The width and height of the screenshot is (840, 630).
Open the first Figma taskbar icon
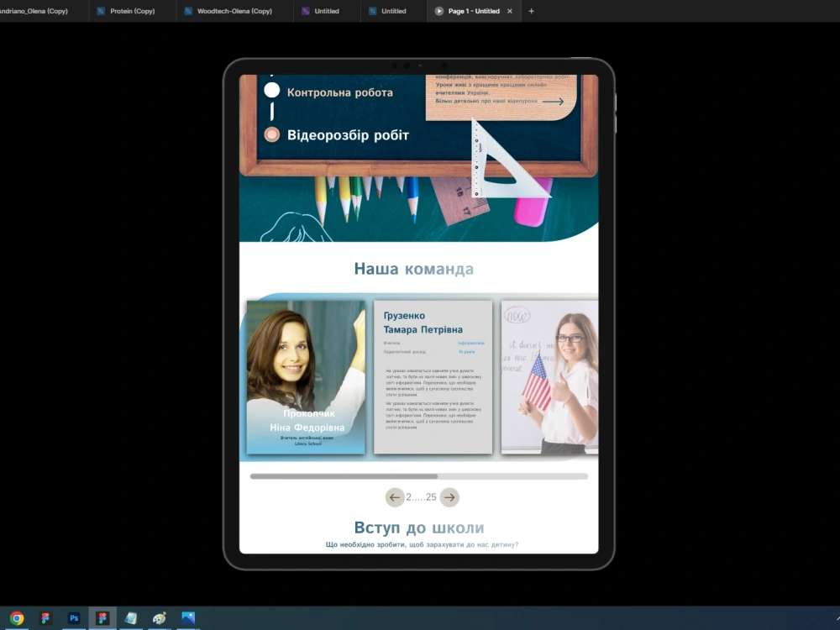[45, 618]
